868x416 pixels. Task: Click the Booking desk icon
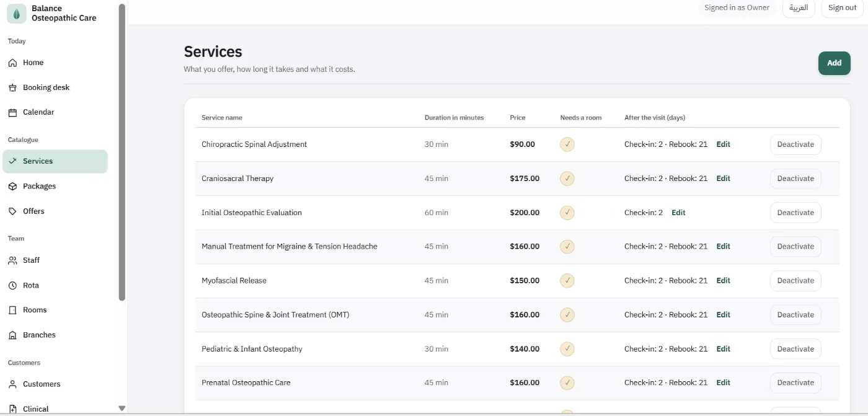[12, 87]
